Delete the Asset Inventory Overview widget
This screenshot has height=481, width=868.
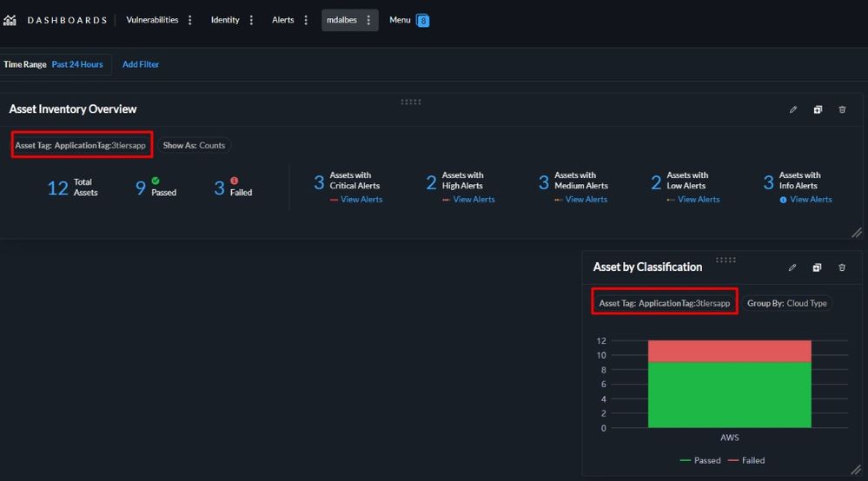click(x=842, y=109)
